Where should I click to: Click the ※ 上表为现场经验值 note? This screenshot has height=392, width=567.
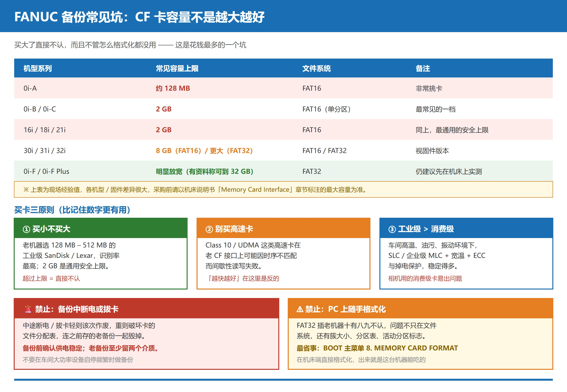pos(283,189)
